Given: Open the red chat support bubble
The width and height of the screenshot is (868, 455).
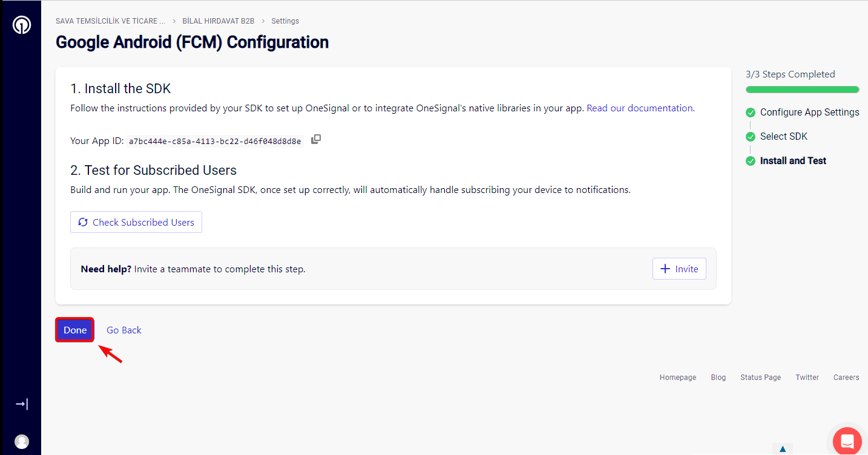Looking at the screenshot, I should click(x=847, y=440).
